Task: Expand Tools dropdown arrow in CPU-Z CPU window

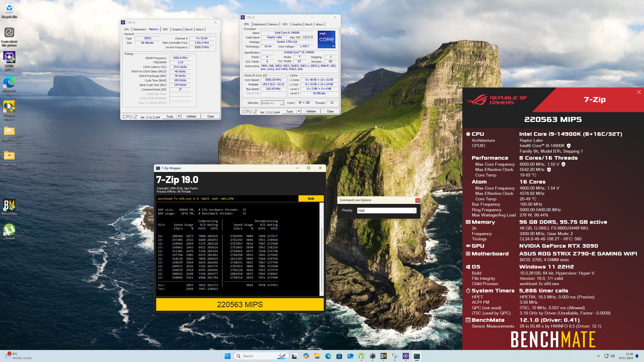Action: (x=299, y=111)
